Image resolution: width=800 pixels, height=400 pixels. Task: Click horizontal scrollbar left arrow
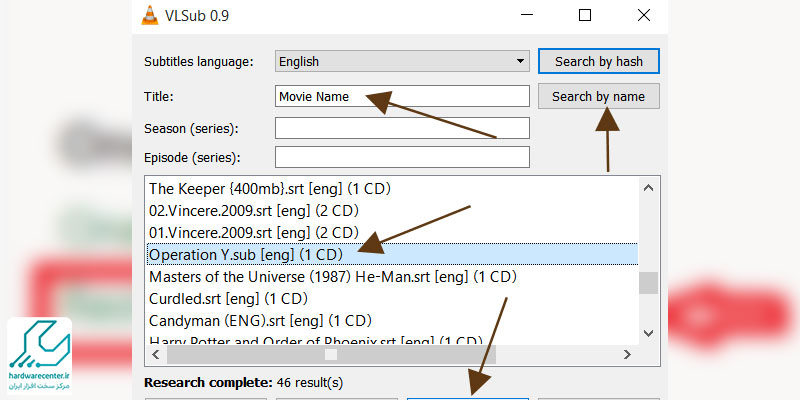point(156,354)
